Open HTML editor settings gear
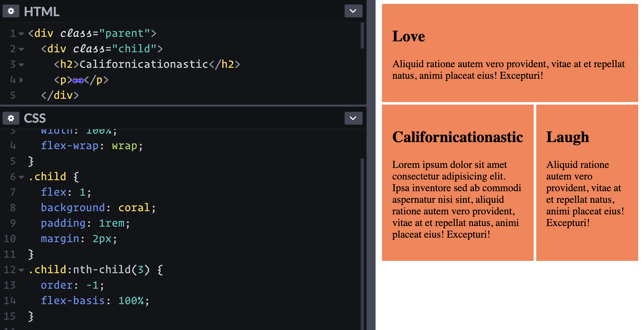This screenshot has width=644, height=330. pos(11,11)
